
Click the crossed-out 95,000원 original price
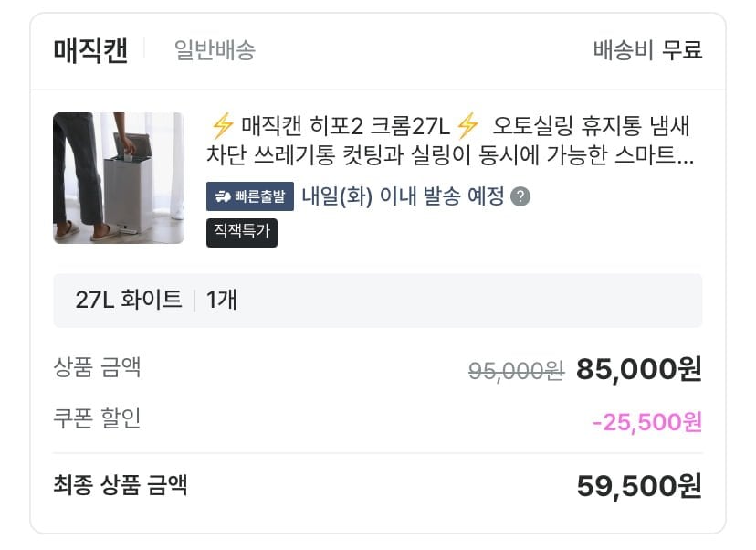516,370
